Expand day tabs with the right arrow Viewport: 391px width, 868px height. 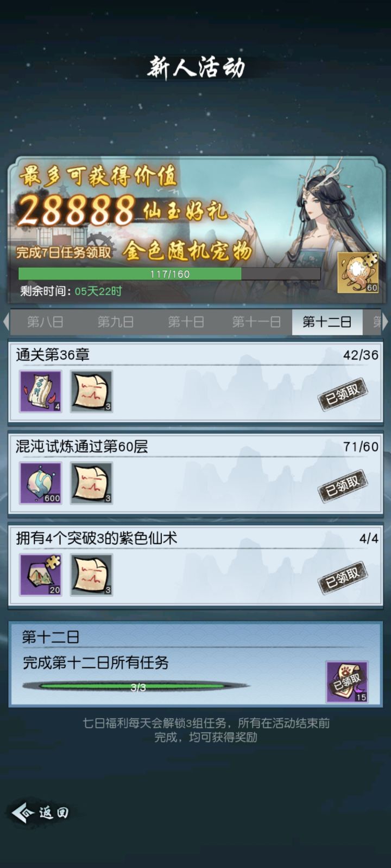coord(386,322)
